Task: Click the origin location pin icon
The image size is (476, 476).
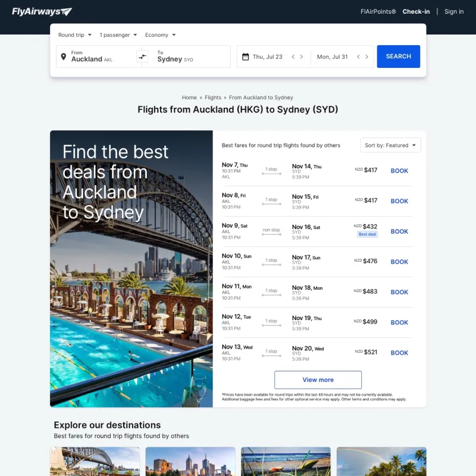Action: pos(64,57)
